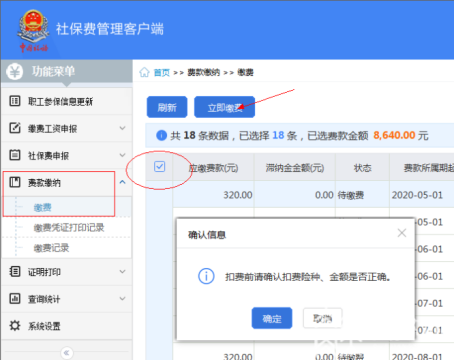The width and height of the screenshot is (454, 360).
Task: Click the 应缴费款(元) column header
Action: [x=213, y=168]
